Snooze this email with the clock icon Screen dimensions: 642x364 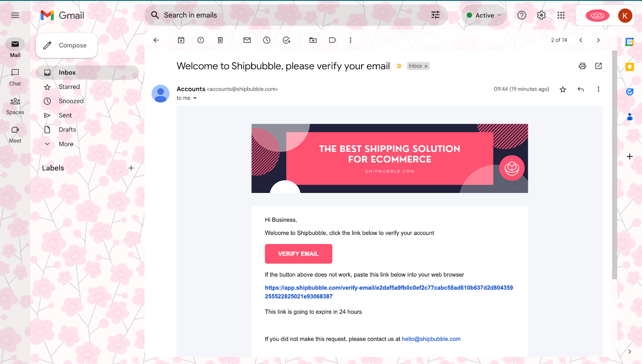[267, 40]
